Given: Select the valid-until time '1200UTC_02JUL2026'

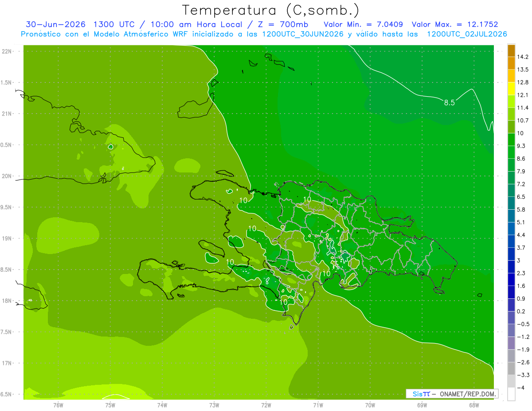Looking at the screenshot, I should [467, 34].
